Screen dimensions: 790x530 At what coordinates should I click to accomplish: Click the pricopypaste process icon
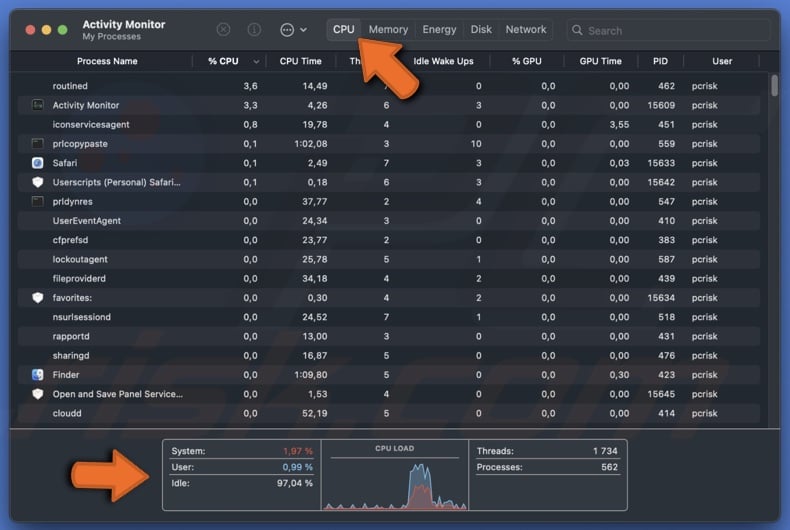tap(38, 144)
